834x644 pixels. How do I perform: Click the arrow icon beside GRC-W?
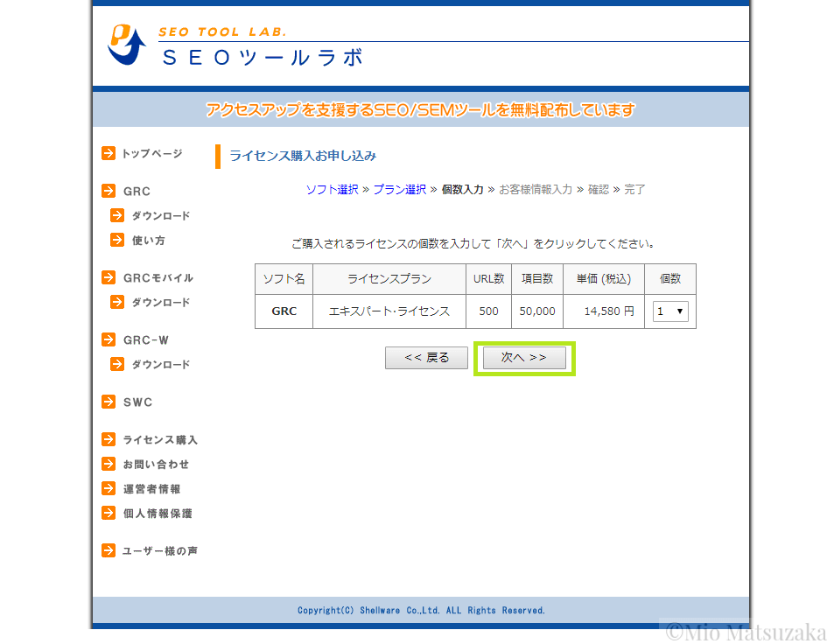tap(109, 339)
